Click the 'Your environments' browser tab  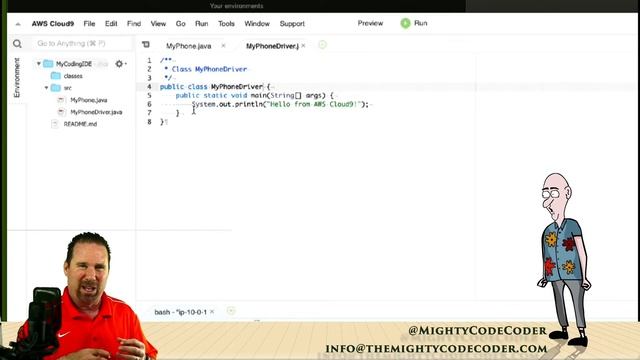point(237,6)
